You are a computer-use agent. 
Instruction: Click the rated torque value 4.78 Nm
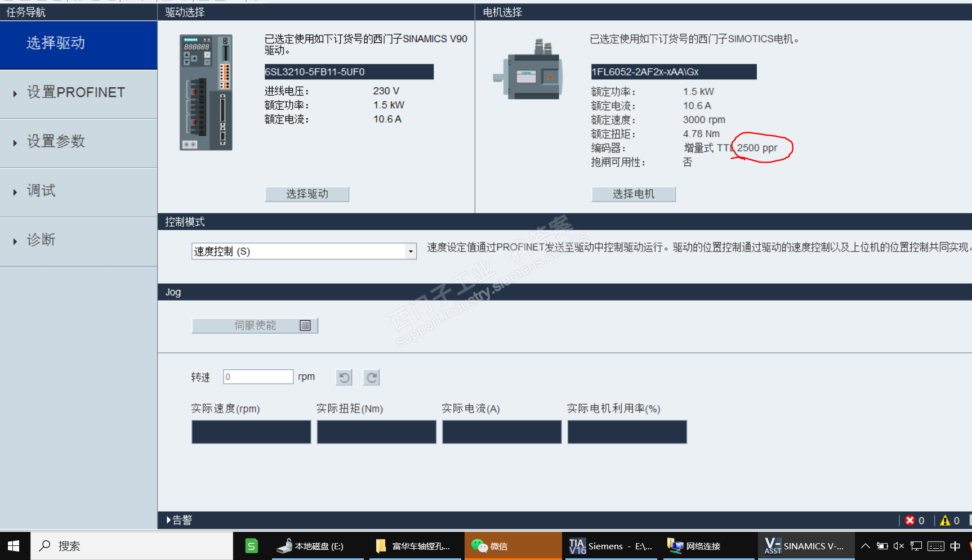[701, 134]
